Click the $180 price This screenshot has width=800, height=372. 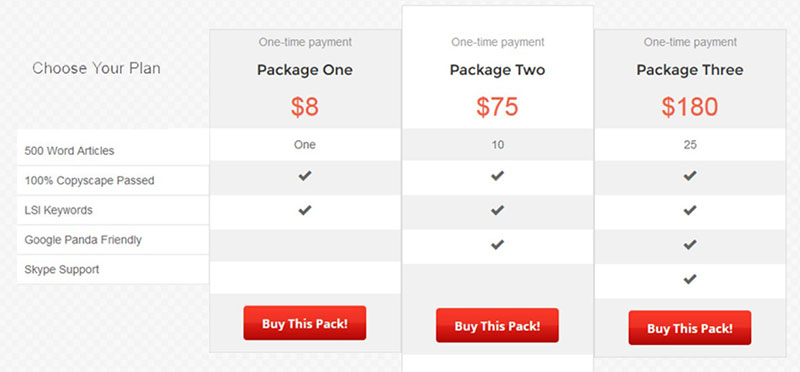pos(690,107)
